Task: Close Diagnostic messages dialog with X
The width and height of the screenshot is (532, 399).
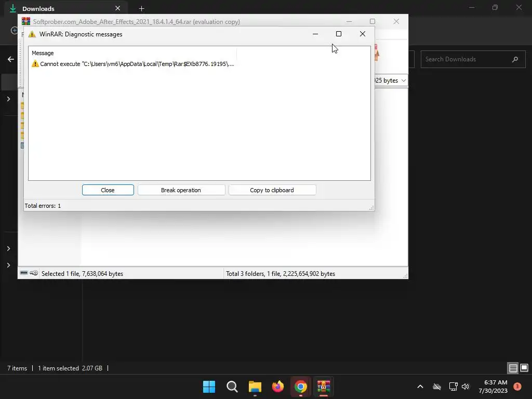Action: coord(362,34)
